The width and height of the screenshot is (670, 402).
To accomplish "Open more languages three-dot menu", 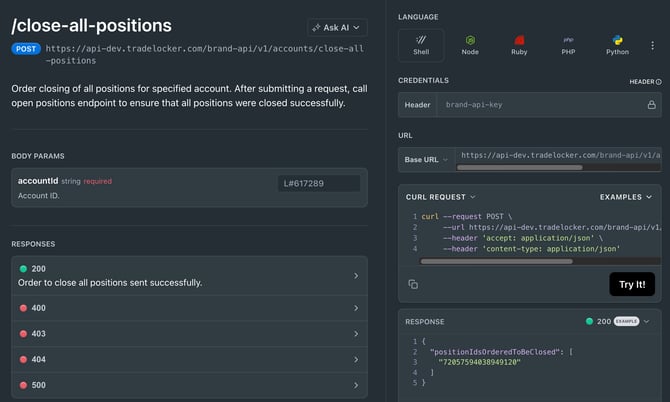I will [x=652, y=45].
